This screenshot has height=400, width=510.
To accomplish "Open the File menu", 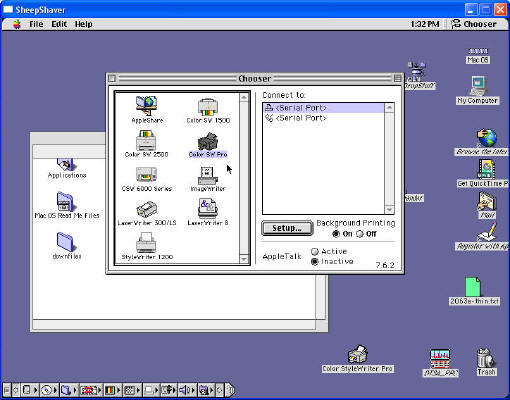I will (x=36, y=24).
